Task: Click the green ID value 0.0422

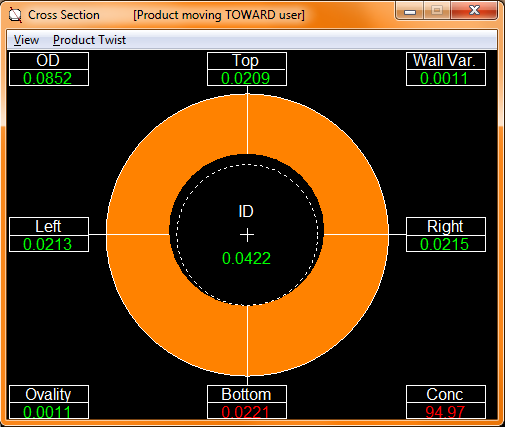Action: [246, 258]
